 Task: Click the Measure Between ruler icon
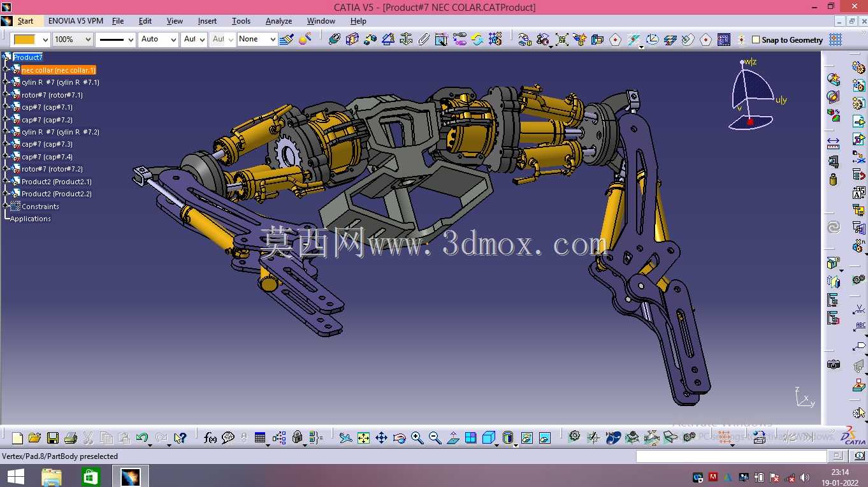coord(833,142)
